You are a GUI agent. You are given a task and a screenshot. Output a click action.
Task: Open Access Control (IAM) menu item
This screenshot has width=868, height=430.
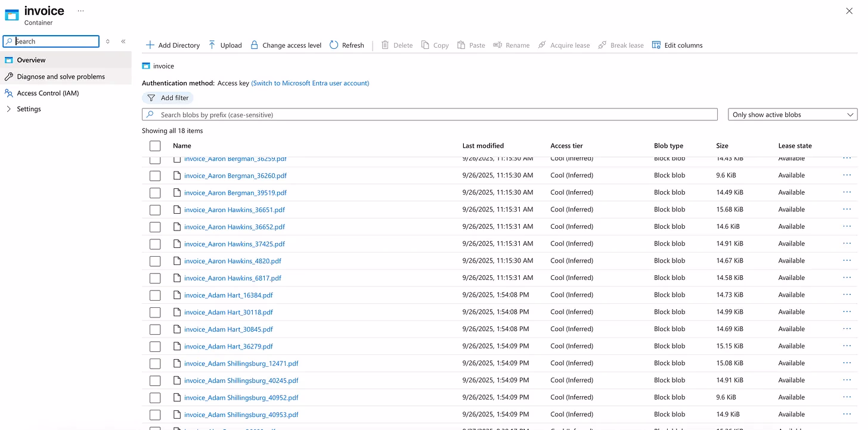[x=48, y=93]
